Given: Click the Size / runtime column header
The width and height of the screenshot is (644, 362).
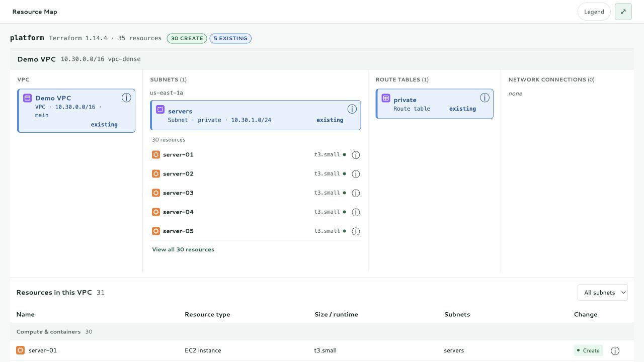Looking at the screenshot, I should point(336,314).
